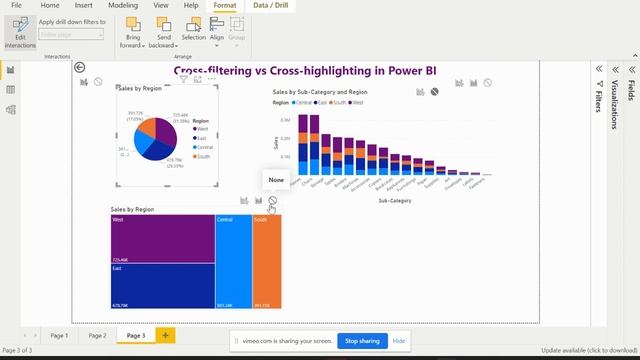Switch to the Insert ribbon tab
Viewport: 640px width, 360px height.
pyautogui.click(x=83, y=5)
